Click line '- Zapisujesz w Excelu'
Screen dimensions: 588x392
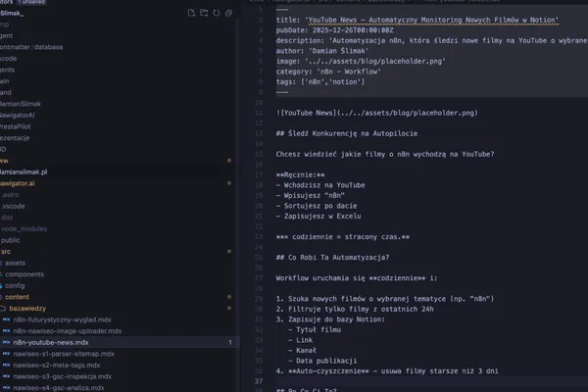coord(318,216)
